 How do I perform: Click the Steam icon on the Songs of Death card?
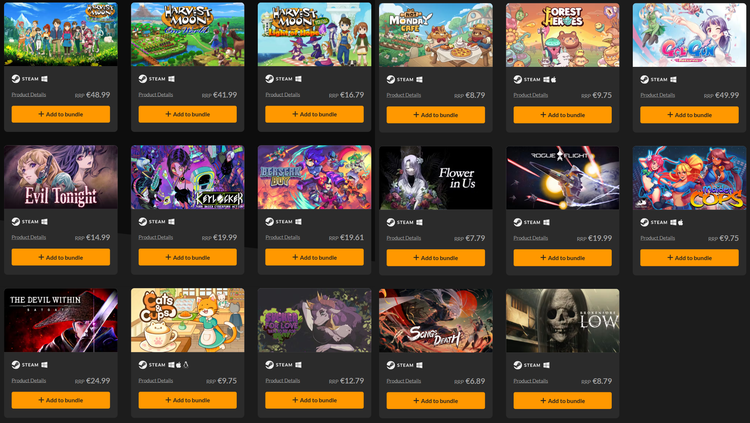391,365
